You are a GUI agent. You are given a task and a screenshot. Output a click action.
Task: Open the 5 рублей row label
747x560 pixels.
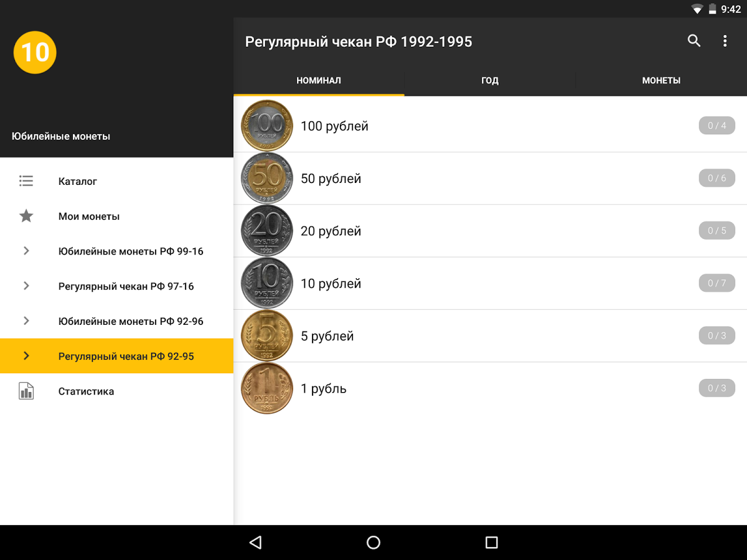[327, 336]
